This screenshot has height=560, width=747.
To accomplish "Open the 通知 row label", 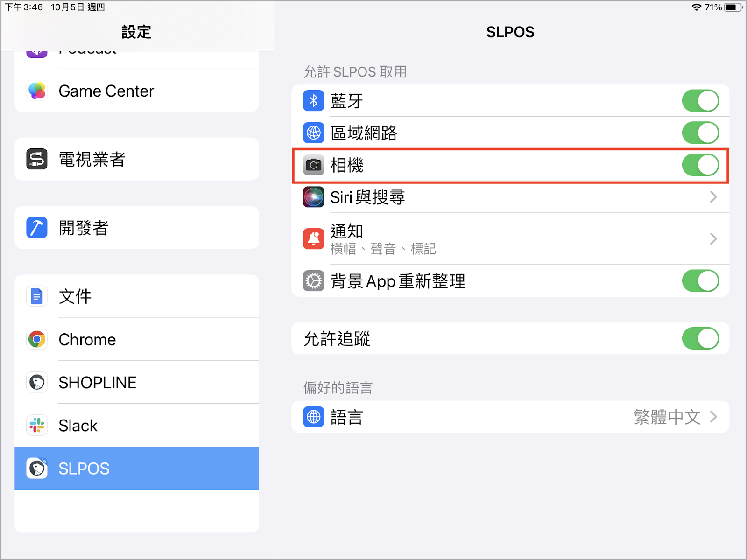I will pyautogui.click(x=346, y=231).
